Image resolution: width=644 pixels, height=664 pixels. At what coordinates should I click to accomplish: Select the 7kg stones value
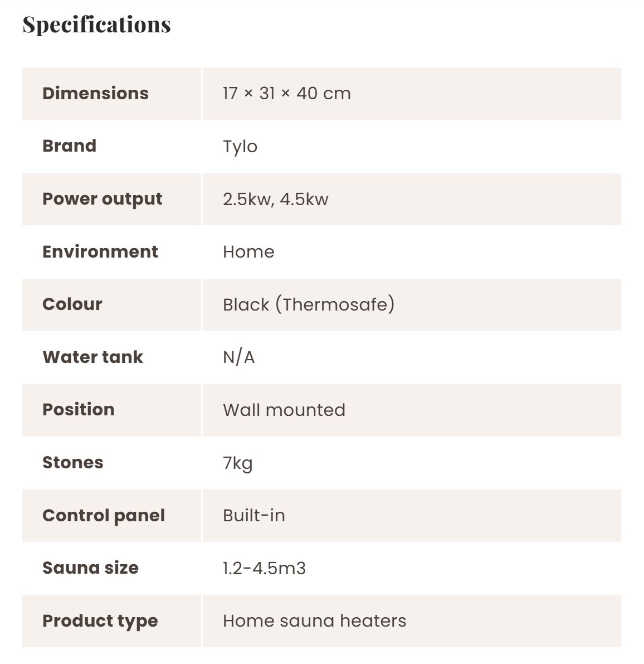[237, 463]
